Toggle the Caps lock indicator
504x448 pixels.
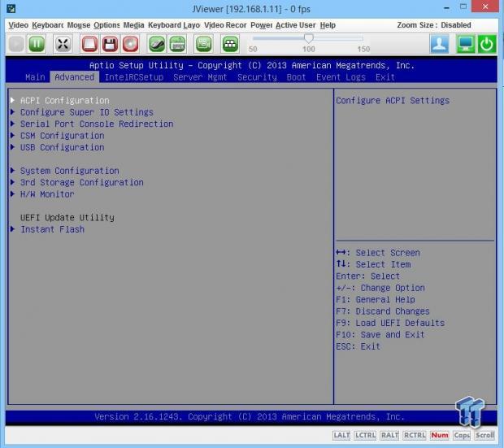point(462,435)
